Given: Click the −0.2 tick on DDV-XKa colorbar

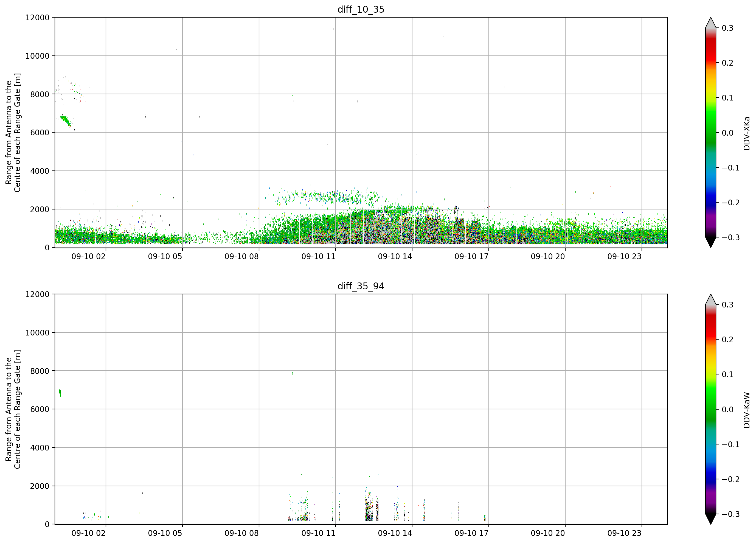Looking at the screenshot, I should [x=731, y=203].
